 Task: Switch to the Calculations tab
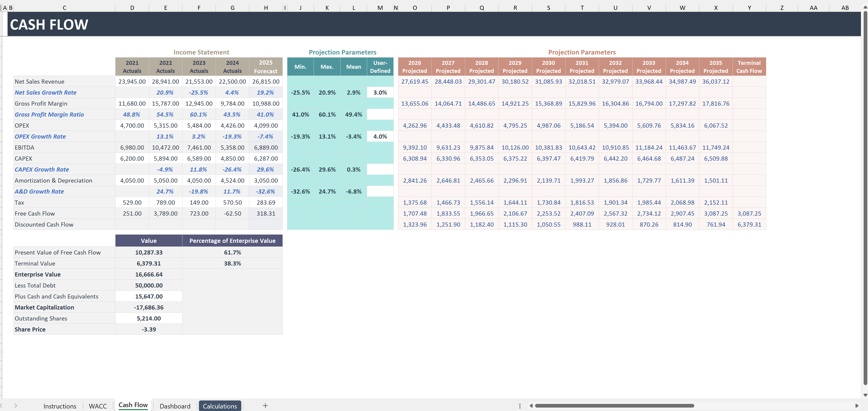(220, 406)
